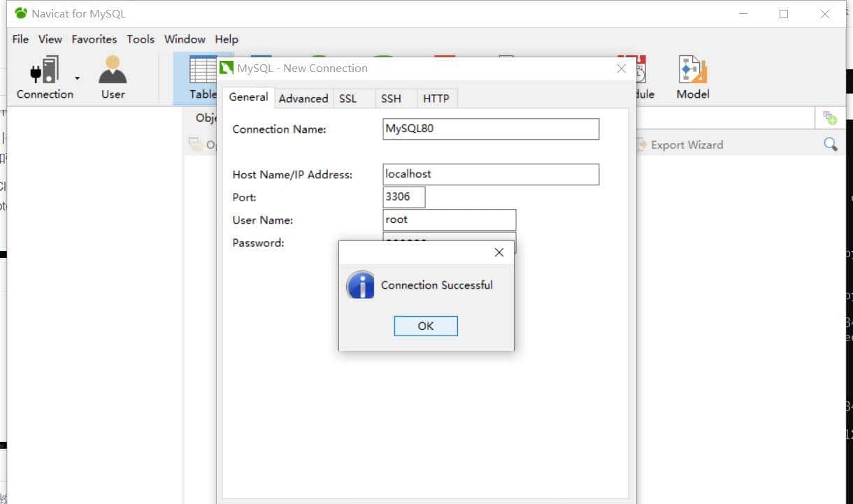
Task: Click Export Wizard in object toolbar
Action: 680,145
